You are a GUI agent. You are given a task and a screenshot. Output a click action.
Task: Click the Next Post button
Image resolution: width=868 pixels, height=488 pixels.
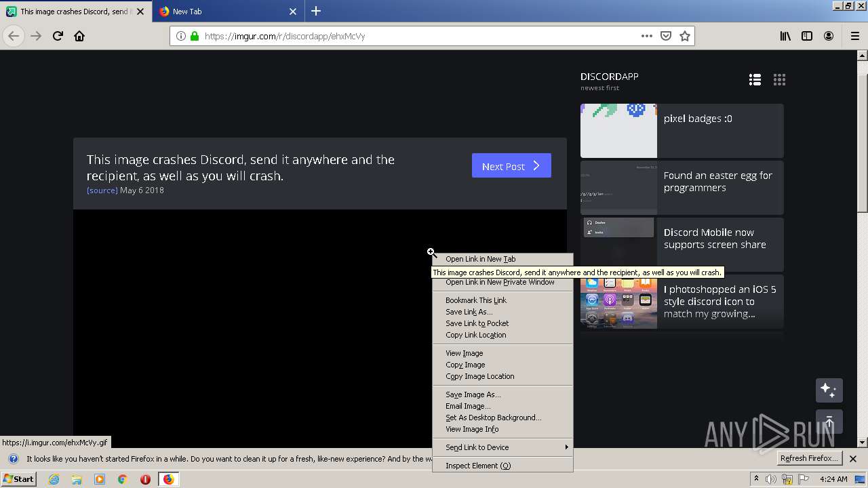511,165
